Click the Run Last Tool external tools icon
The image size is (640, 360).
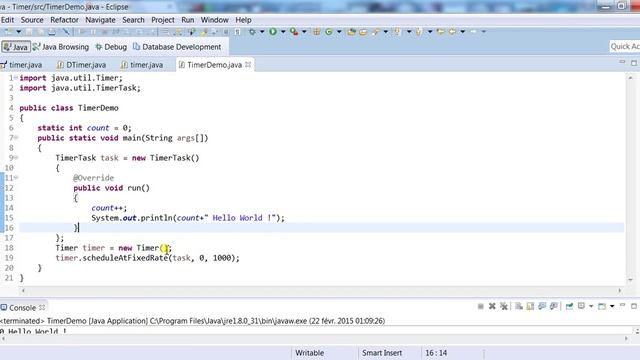click(293, 31)
